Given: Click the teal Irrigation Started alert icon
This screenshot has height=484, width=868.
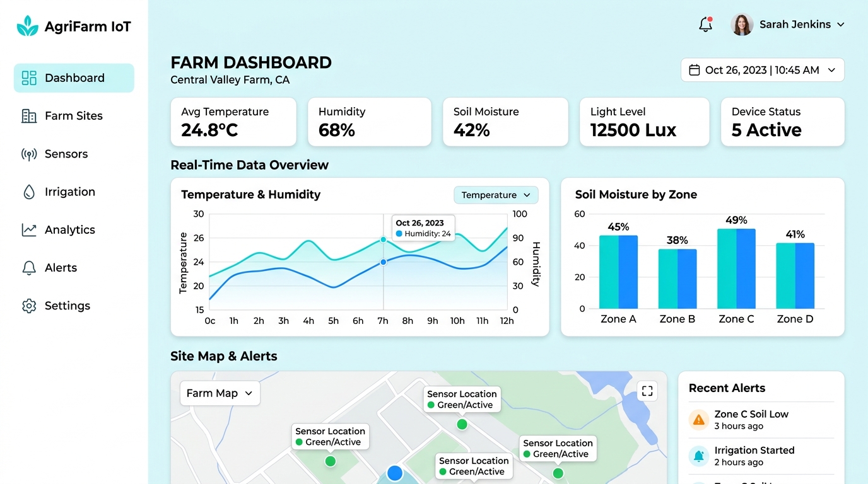Looking at the screenshot, I should coord(698,456).
